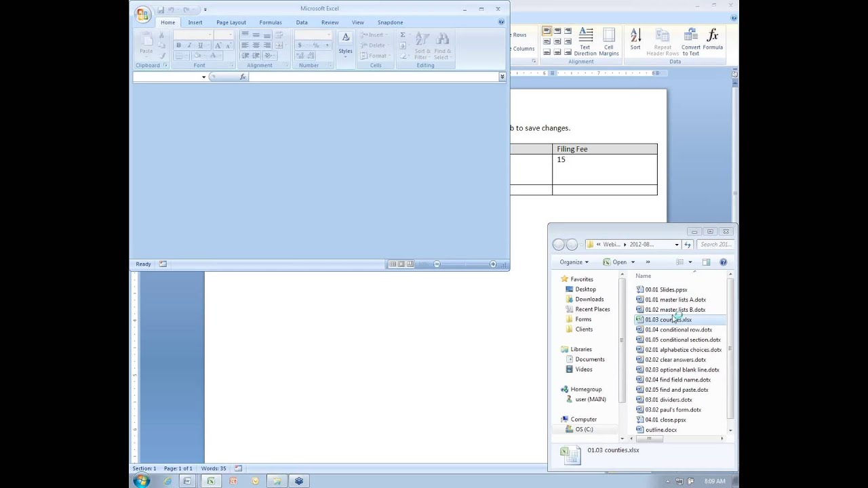
Task: Click the percent style icon in Excel's Number group
Action: click(315, 45)
